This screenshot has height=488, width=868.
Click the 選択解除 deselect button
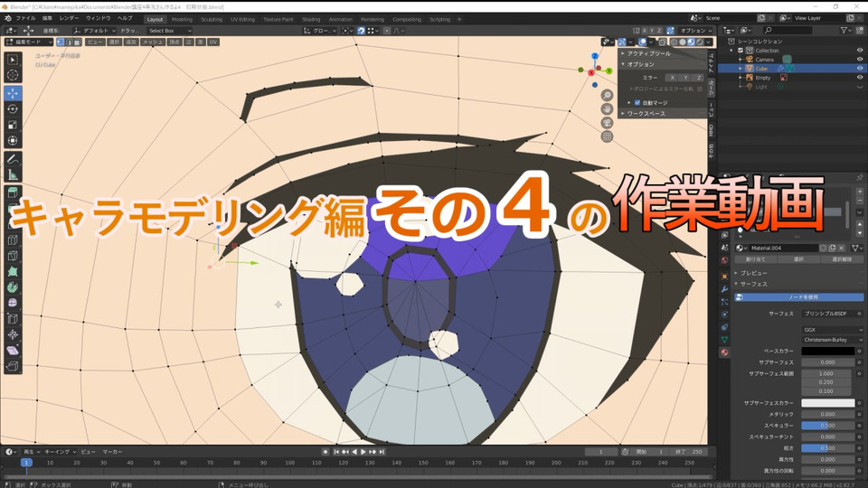coord(842,259)
